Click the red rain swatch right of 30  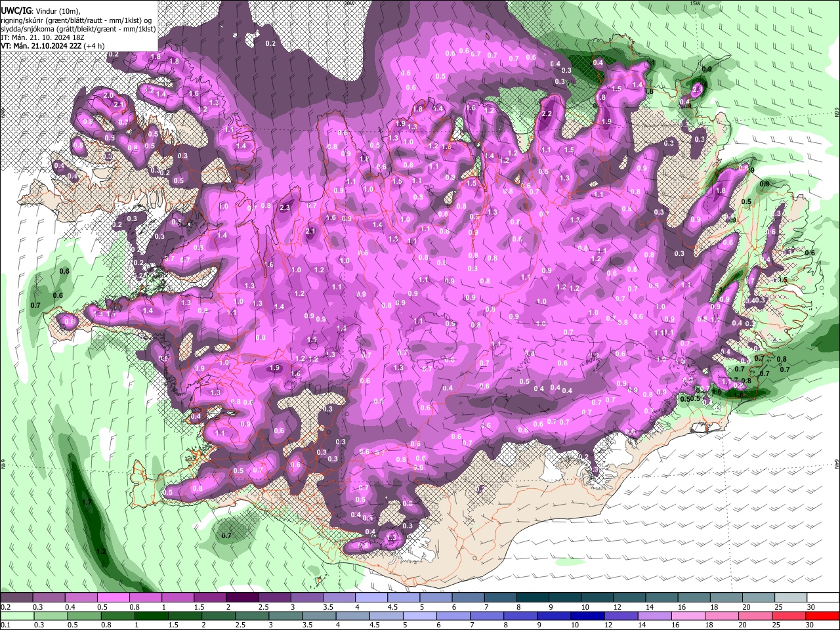823,616
